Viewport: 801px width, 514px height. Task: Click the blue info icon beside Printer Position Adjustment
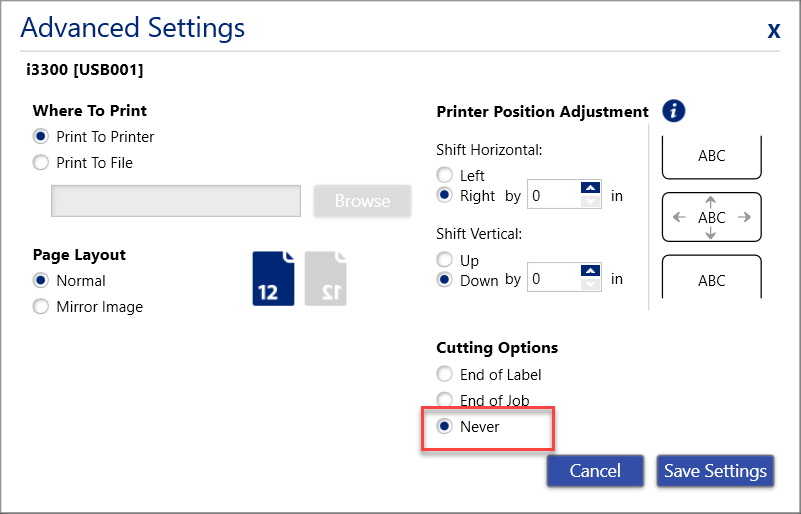pos(674,111)
